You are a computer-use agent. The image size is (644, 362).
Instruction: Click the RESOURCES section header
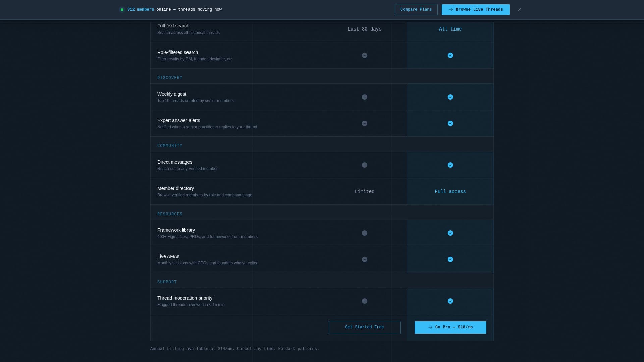[170, 214]
